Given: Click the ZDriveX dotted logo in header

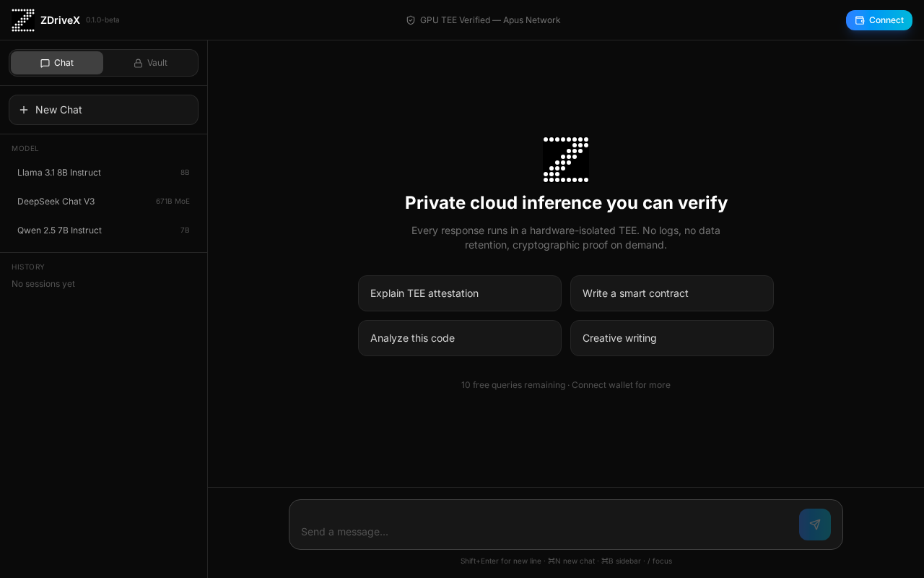Looking at the screenshot, I should click(23, 20).
